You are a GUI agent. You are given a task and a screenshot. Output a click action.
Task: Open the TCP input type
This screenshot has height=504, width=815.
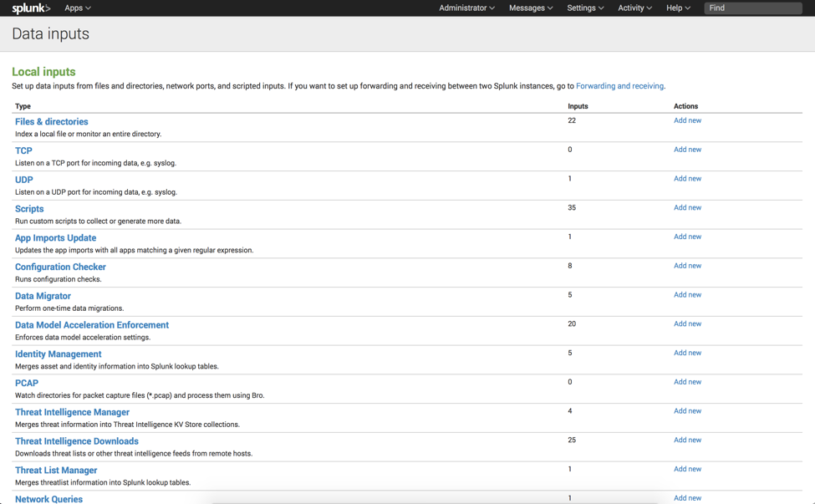pyautogui.click(x=23, y=151)
